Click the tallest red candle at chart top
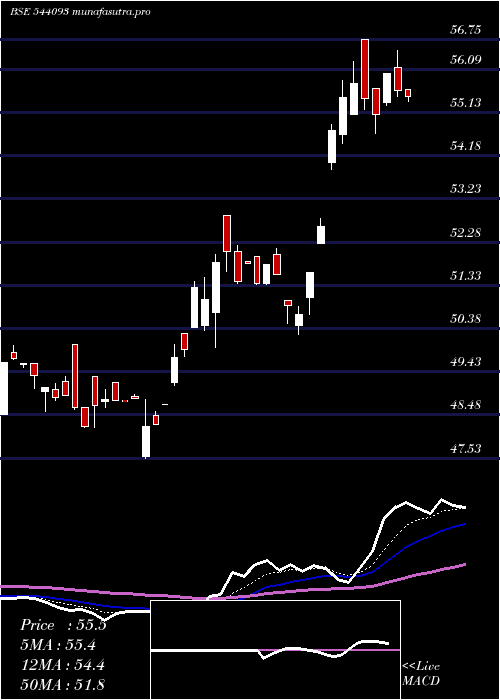 click(365, 69)
